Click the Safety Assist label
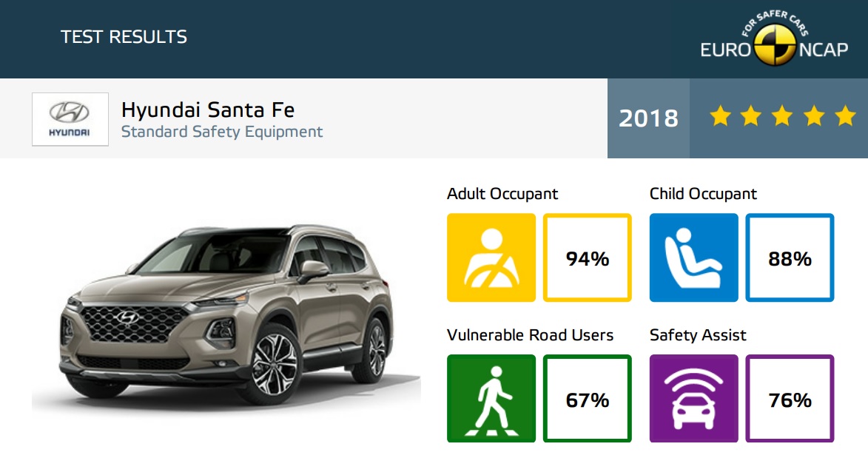The height and width of the screenshot is (458, 868). (698, 335)
